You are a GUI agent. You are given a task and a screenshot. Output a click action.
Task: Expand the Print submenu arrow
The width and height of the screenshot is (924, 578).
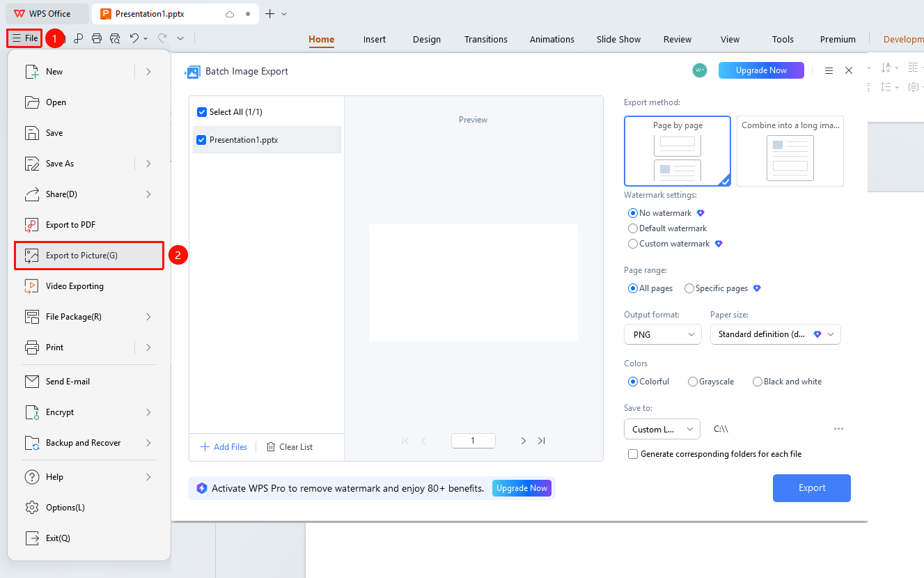click(x=148, y=347)
